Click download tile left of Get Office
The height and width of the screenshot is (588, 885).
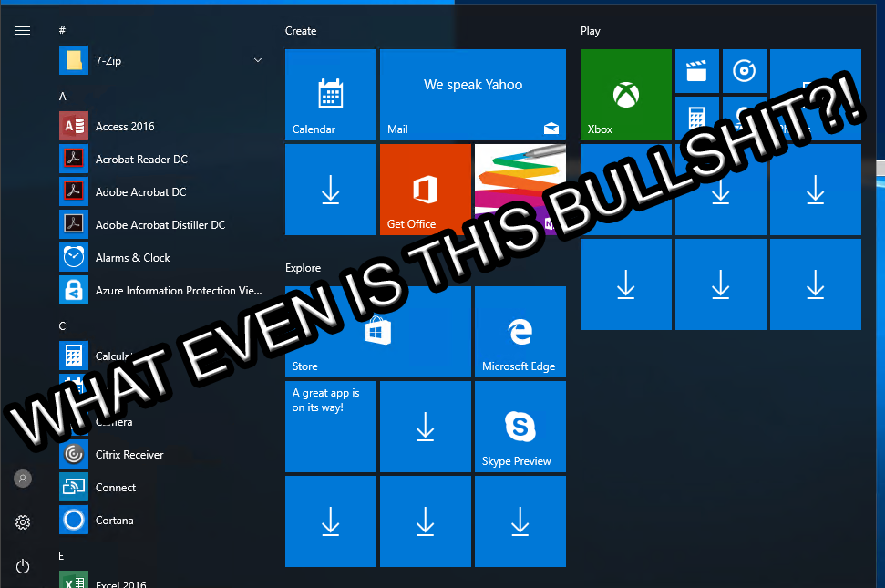(331, 189)
